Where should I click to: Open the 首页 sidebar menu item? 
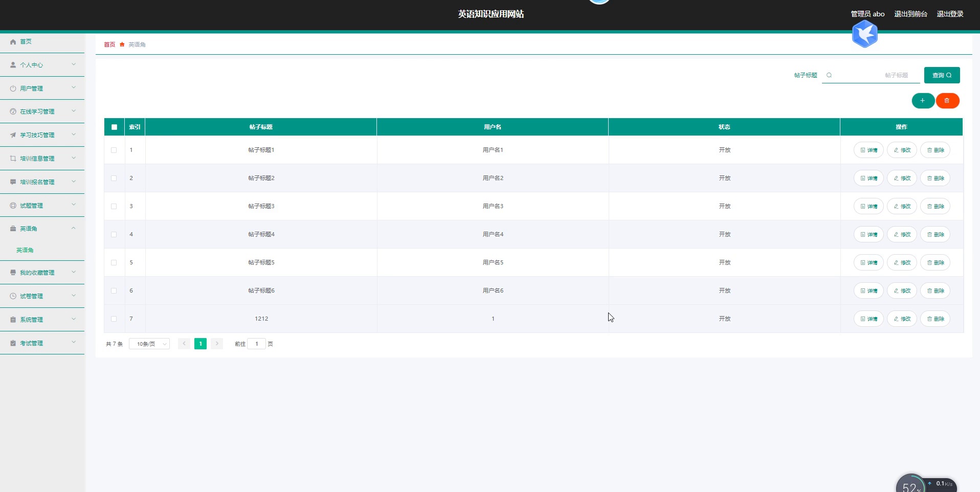pos(42,42)
